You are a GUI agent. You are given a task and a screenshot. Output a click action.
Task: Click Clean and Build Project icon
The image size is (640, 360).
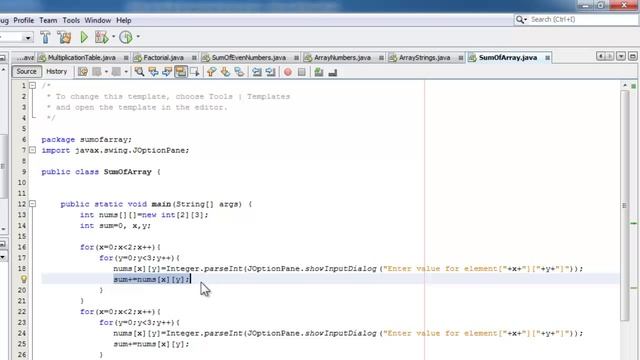coord(64,37)
